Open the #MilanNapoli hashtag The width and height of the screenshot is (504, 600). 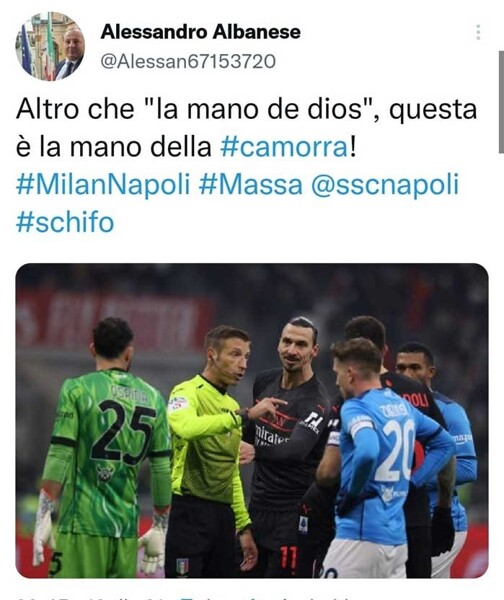click(103, 184)
